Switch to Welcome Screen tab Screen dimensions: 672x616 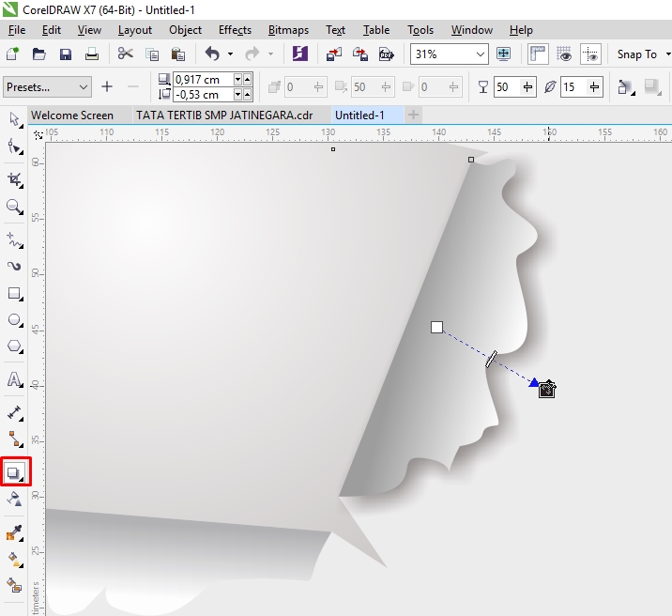click(72, 115)
